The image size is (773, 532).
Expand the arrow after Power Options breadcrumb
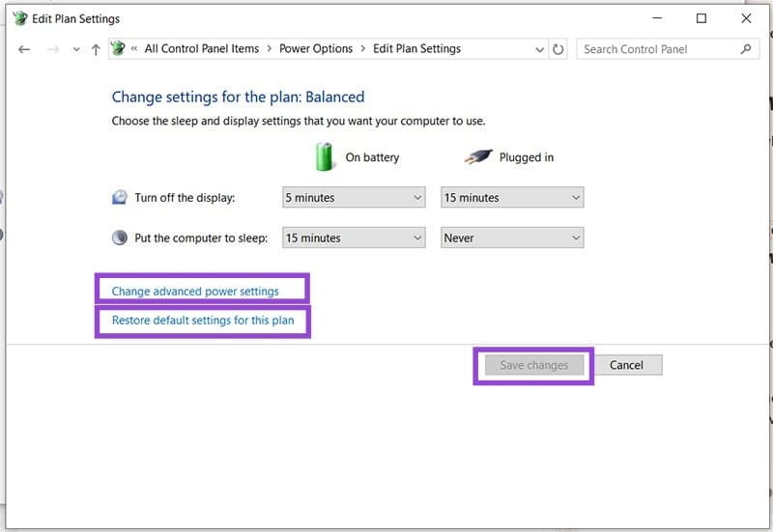363,49
